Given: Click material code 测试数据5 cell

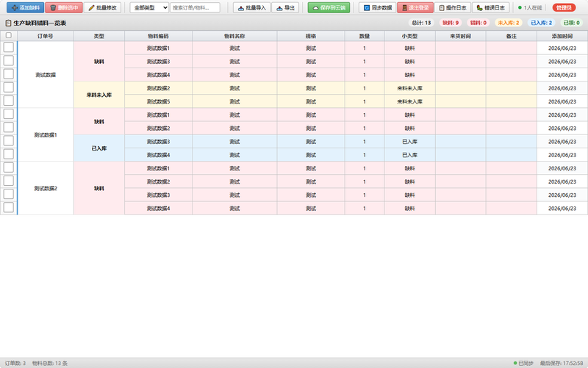Looking at the screenshot, I should click(158, 101).
